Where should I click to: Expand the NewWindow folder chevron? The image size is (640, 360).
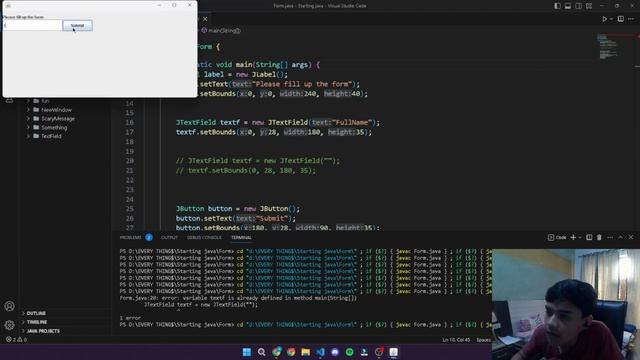click(x=28, y=110)
